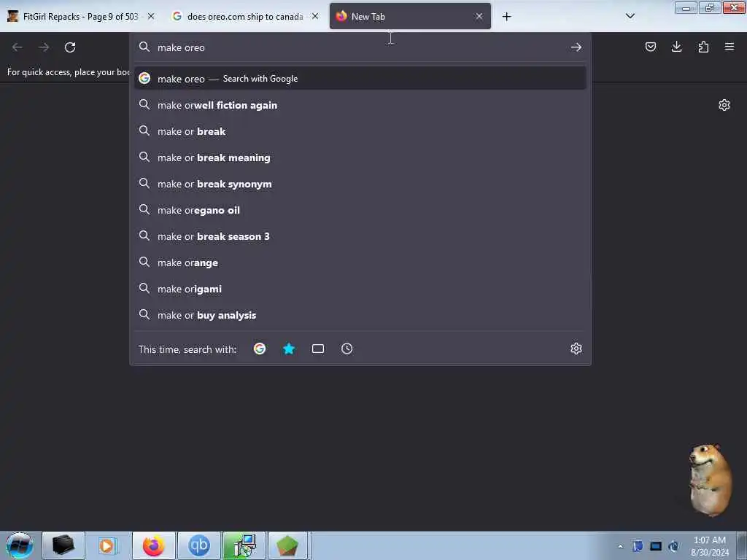
Task: Search this time in open Tabs
Action: 318,349
